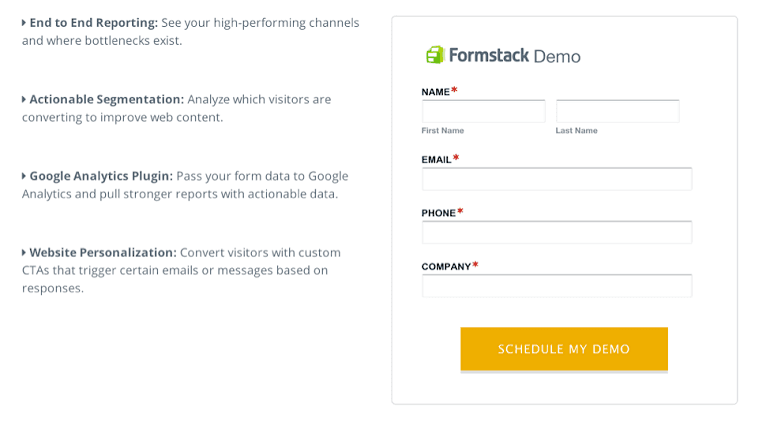This screenshot has width=770, height=436.
Task: Click the NAME field label
Action: pos(436,92)
